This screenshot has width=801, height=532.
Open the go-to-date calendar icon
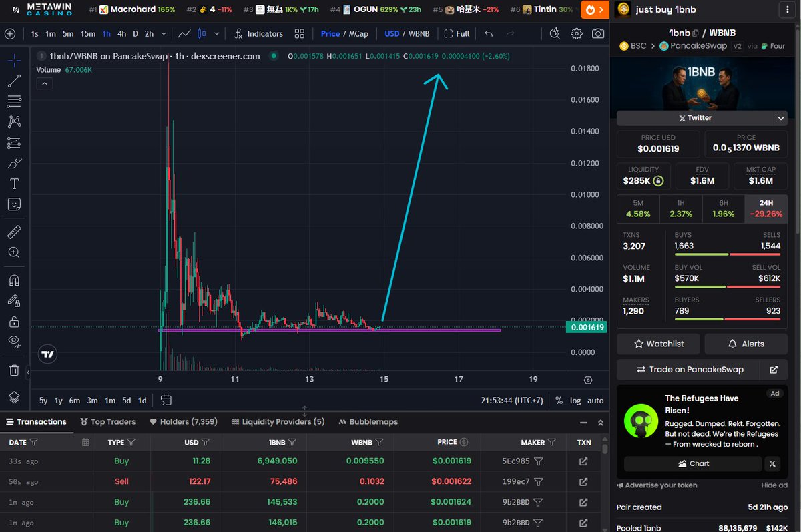(166, 401)
